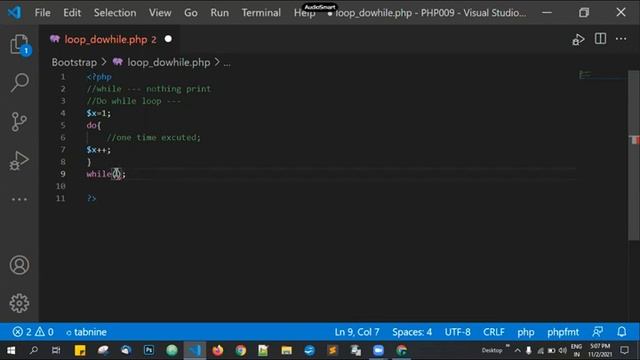The width and height of the screenshot is (640, 360).
Task: Click the 'do{' code on line 5
Action: point(93,125)
